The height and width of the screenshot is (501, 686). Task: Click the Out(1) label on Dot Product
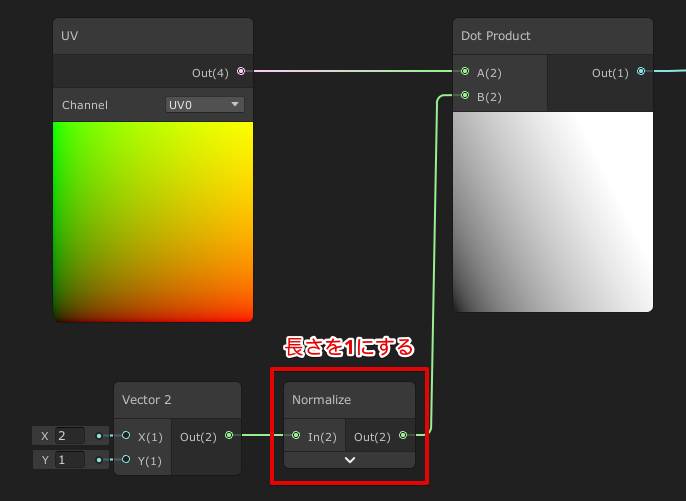(x=610, y=73)
